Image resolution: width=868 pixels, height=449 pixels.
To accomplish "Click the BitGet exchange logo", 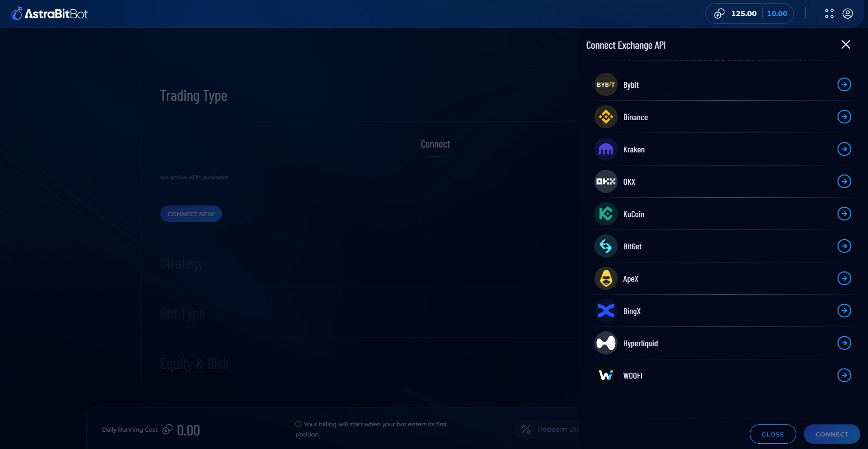I will [606, 246].
